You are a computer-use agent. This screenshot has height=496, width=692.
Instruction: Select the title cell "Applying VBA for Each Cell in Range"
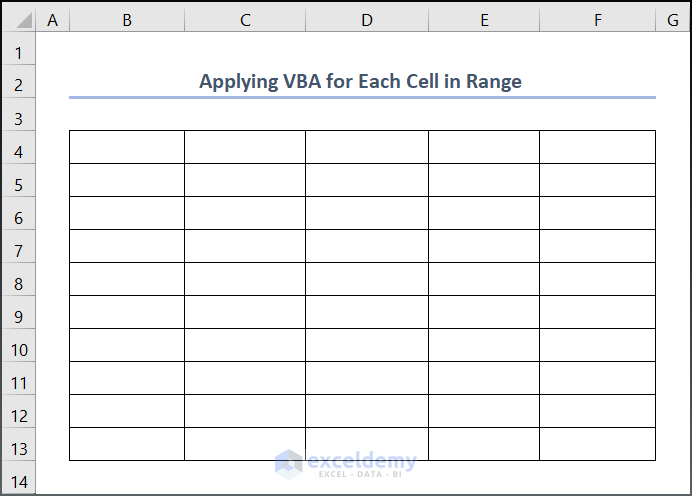[361, 82]
